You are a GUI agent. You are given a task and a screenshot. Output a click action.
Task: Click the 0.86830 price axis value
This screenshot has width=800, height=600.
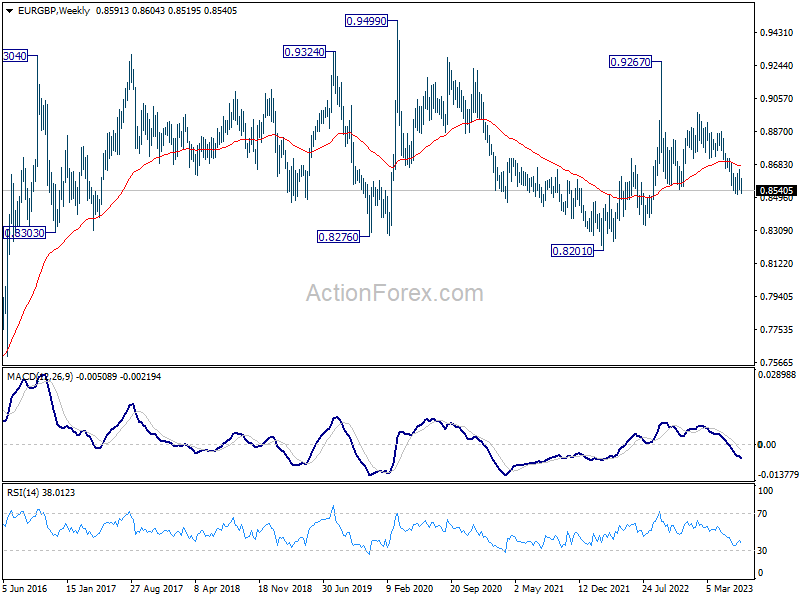pyautogui.click(x=777, y=164)
